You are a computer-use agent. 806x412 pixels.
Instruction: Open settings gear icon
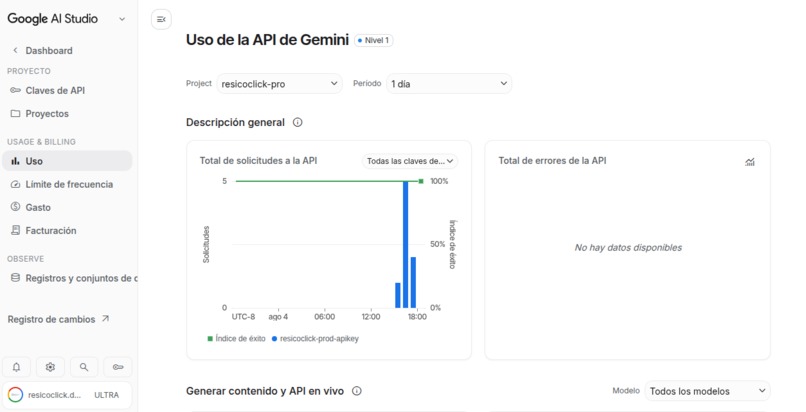[x=50, y=367]
